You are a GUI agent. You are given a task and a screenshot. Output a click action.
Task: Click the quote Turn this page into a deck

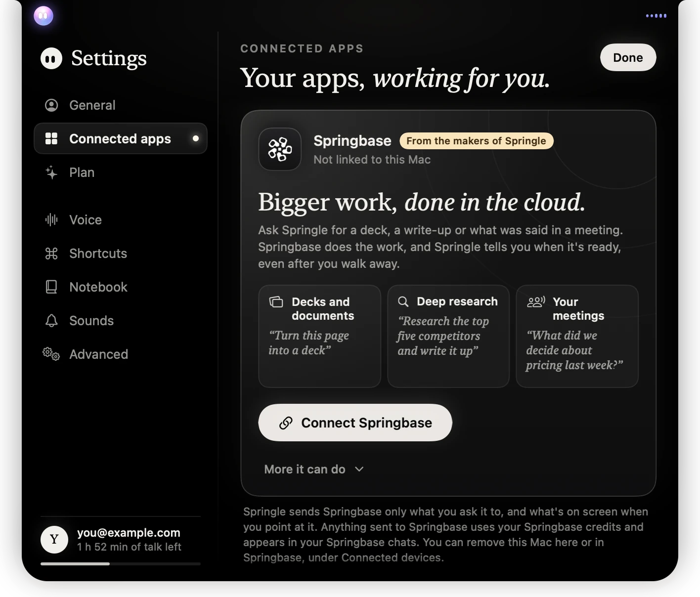(308, 343)
